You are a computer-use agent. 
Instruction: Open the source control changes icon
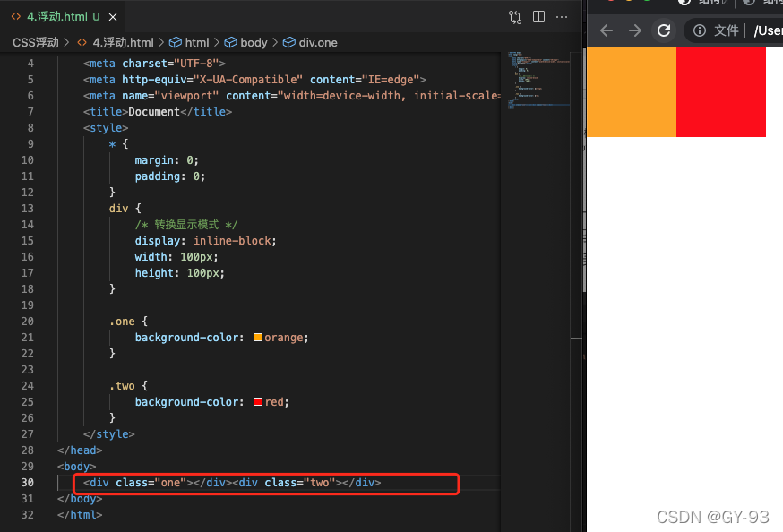[515, 17]
